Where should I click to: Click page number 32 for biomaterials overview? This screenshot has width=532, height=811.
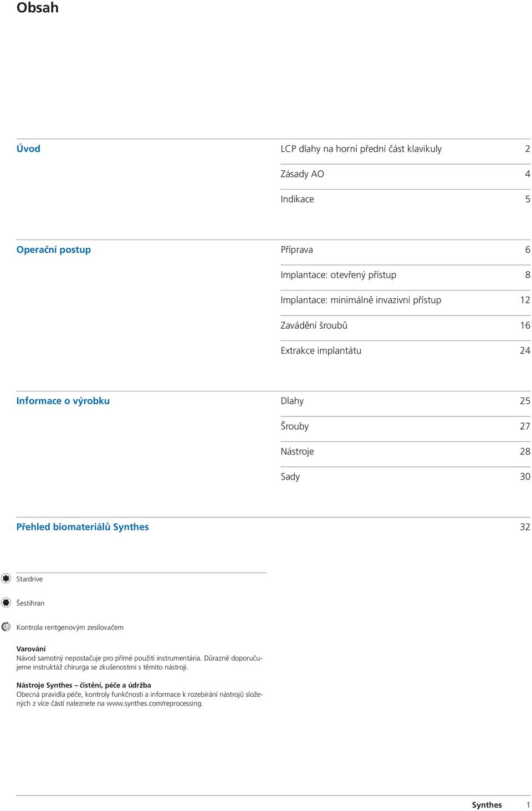coord(525,527)
